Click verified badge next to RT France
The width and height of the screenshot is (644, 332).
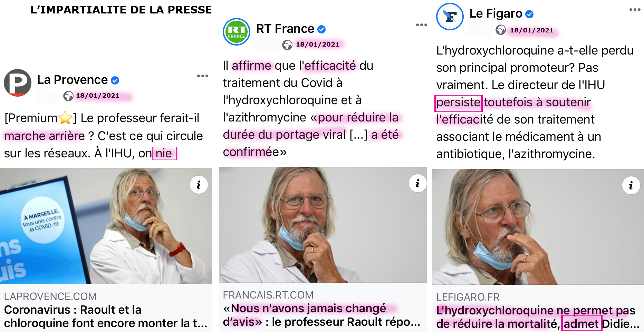321,29
